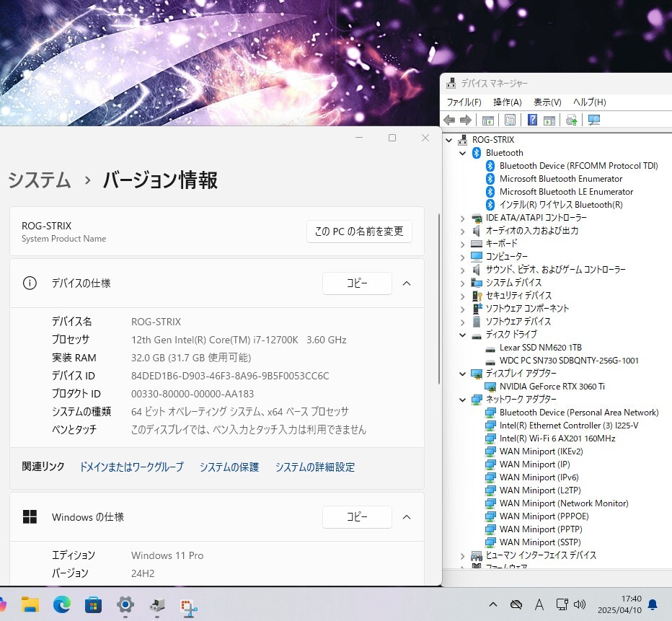Open システムの保護 link

tap(229, 467)
